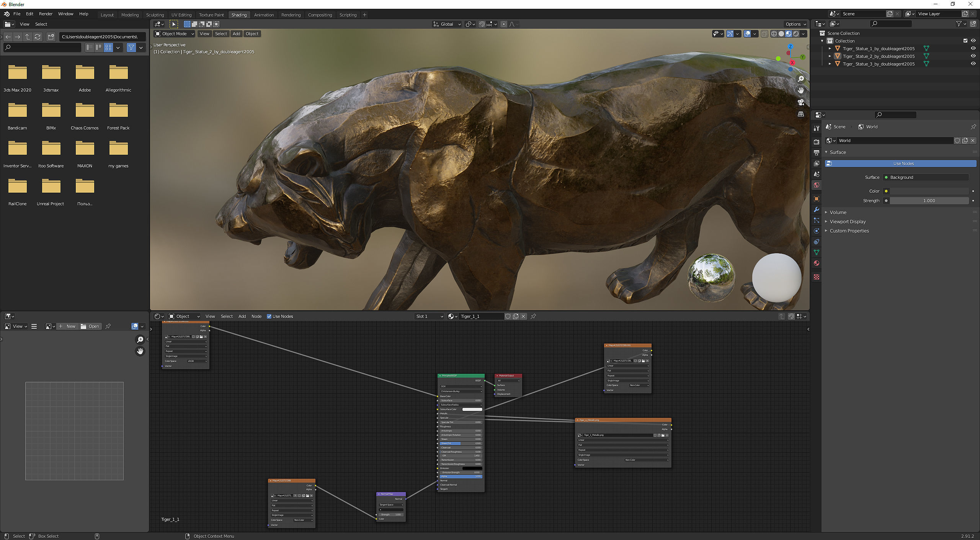Open the Render properties tab icon
Viewport: 980px width, 540px height.
click(817, 142)
